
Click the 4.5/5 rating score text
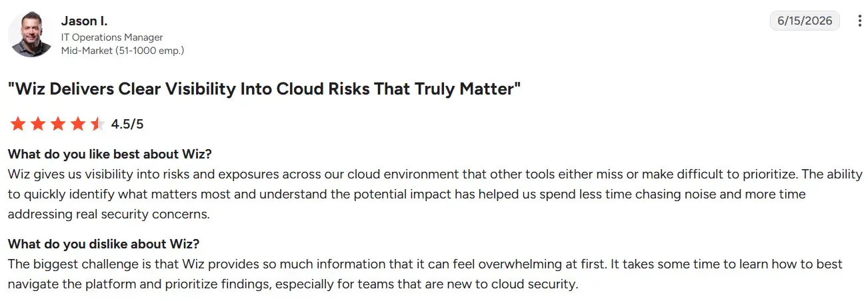(127, 124)
